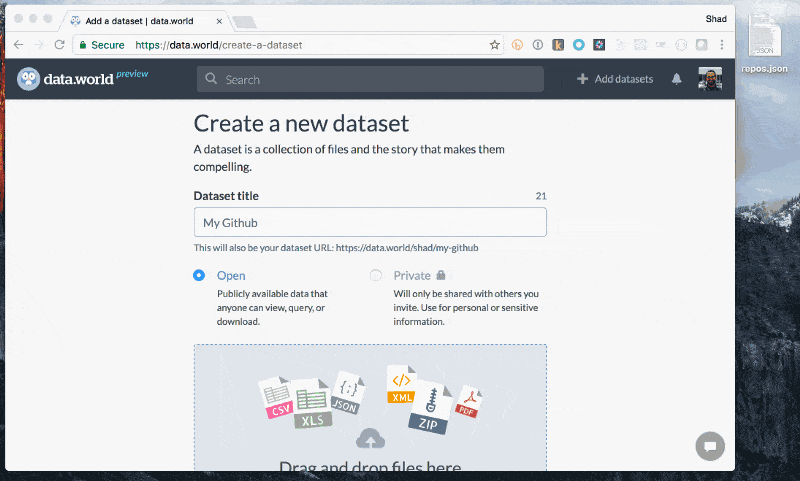The image size is (800, 481).
Task: Click the magnifier search icon
Action: pyautogui.click(x=211, y=79)
